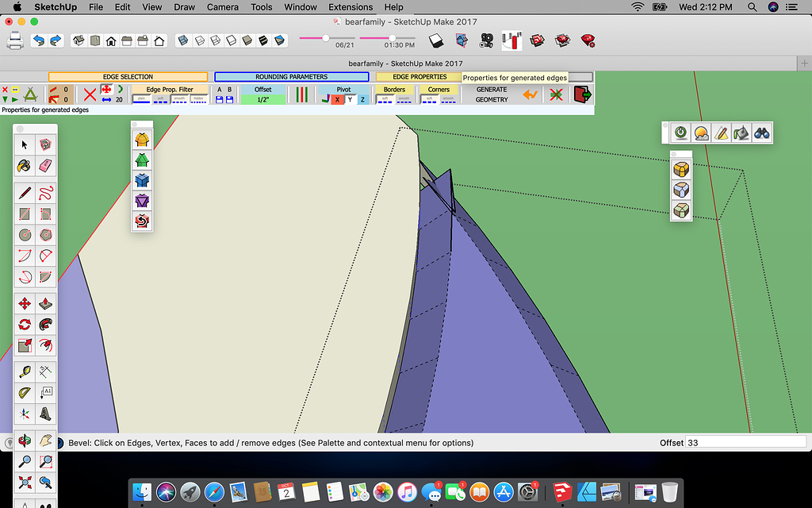Screen dimensions: 812x508
Task: Select the green Bevel tool
Action: [142, 159]
